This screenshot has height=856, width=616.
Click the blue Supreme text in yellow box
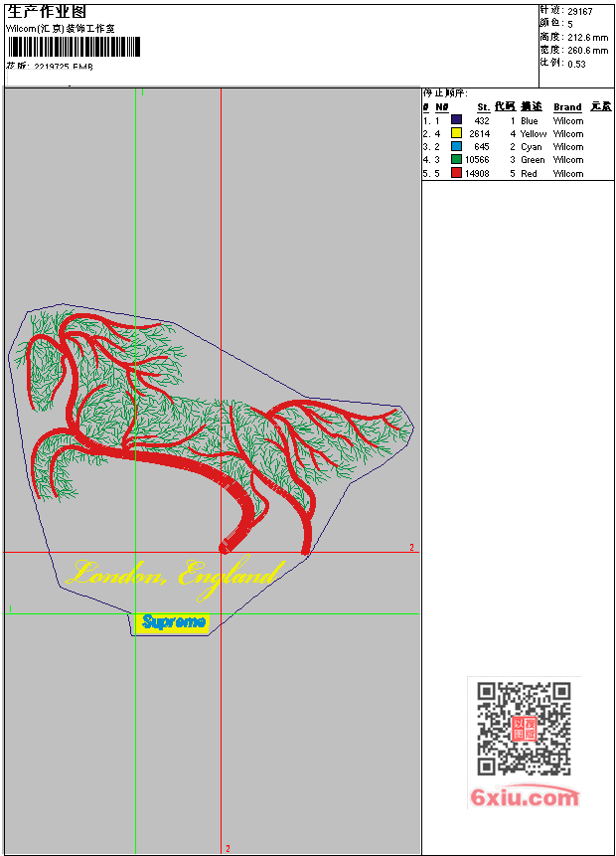click(x=173, y=621)
